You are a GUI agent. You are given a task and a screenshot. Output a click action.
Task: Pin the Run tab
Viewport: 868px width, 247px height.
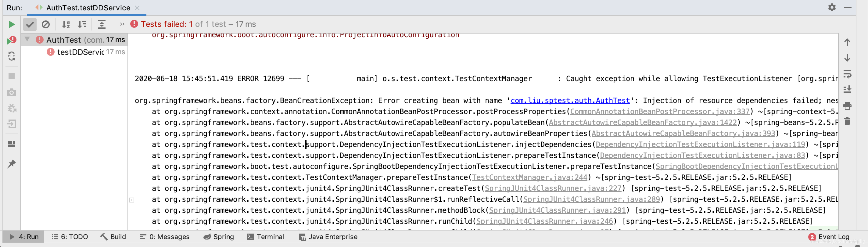[12, 164]
